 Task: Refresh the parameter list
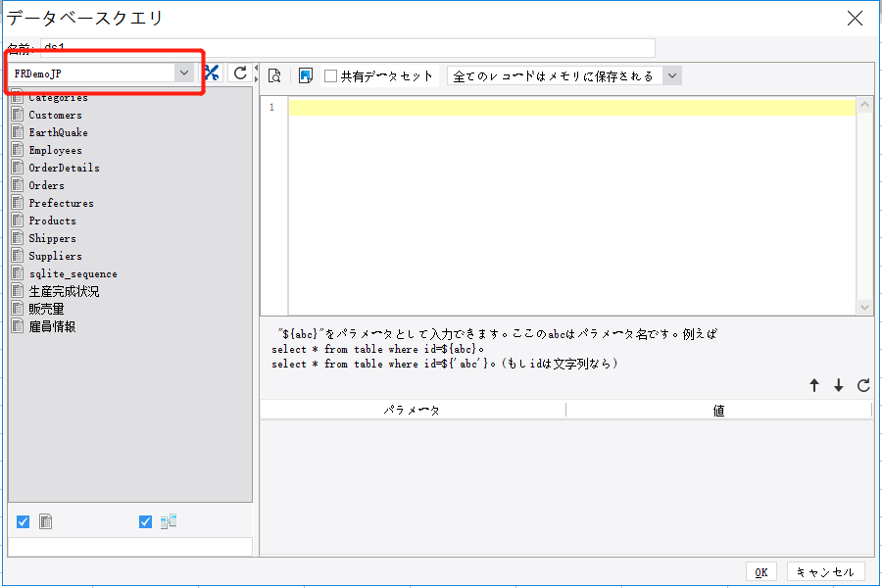863,386
